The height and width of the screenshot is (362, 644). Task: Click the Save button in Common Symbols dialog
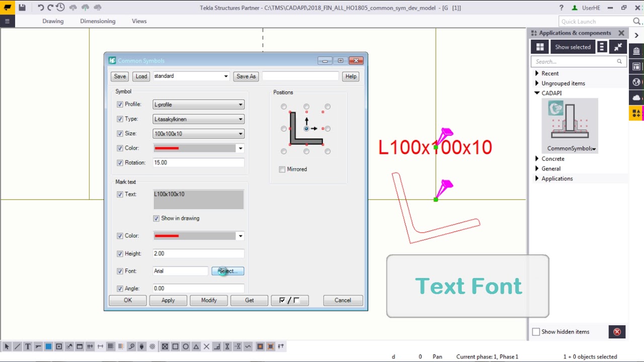120,76
